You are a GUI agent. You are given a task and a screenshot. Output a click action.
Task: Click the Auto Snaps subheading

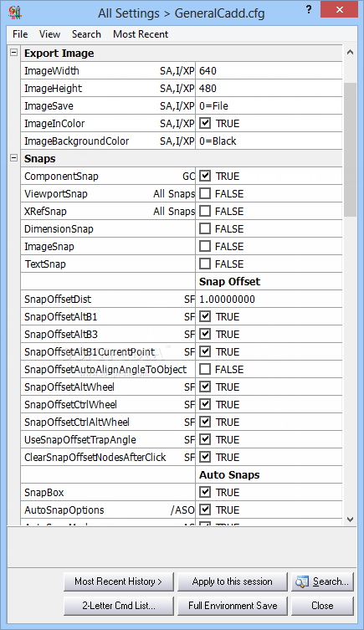(229, 475)
